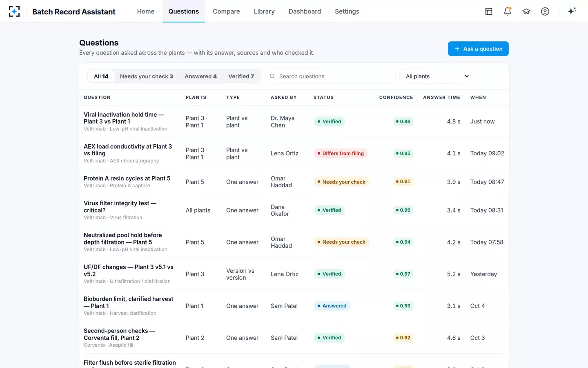The height and width of the screenshot is (368, 588).
Task: Sort by the Answer Time column header
Action: 441,97
